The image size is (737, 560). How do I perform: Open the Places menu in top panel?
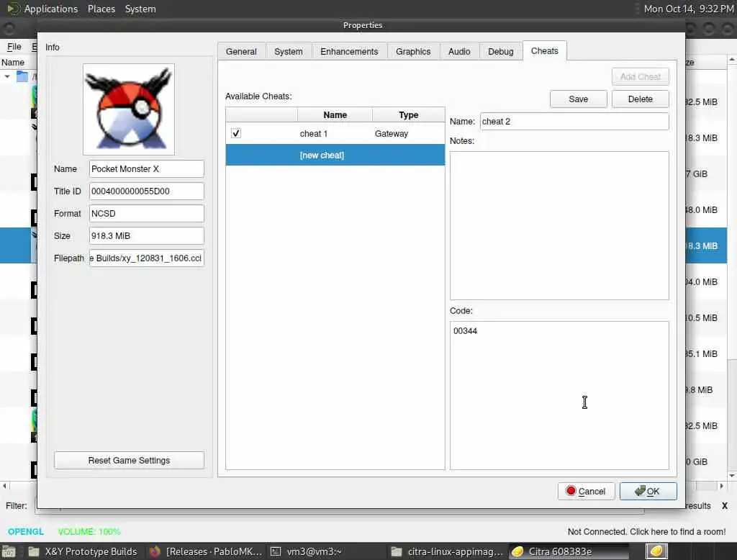coord(101,9)
